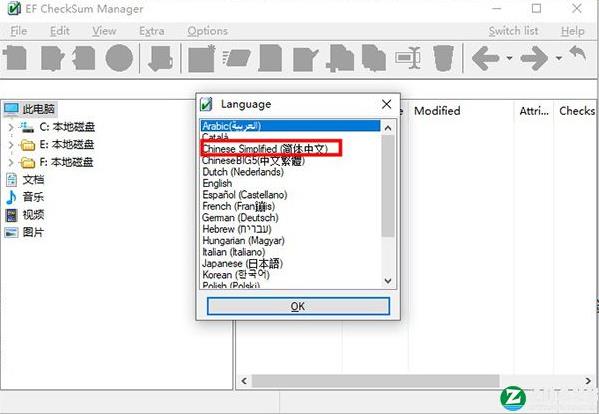Sort by the Attri... column header
This screenshot has width=599, height=414.
tap(534, 111)
